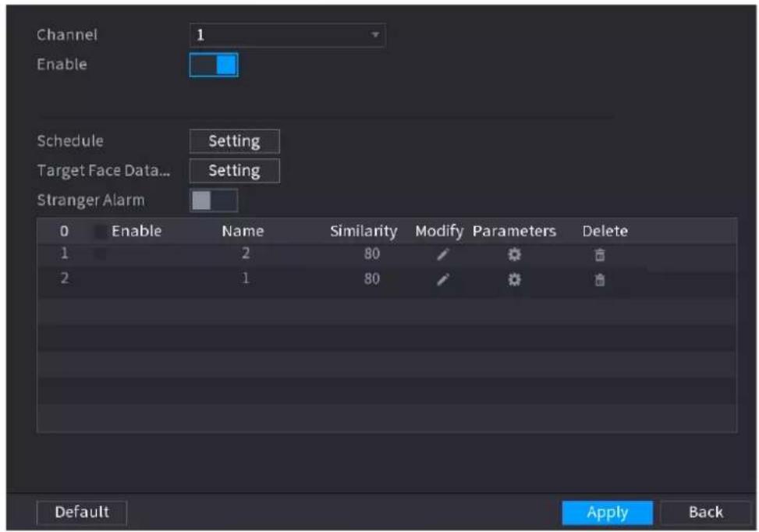Open the Schedule Setting button

234,141
